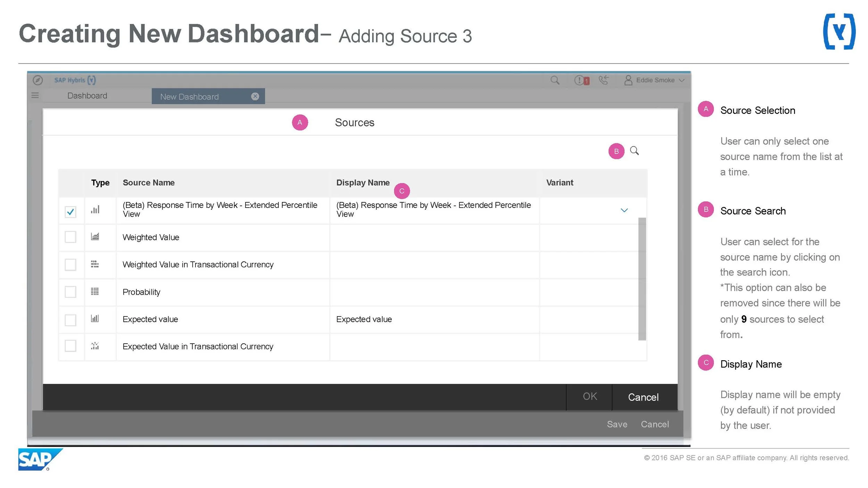This screenshot has height=488, width=868.
Task: Open global search in the top bar
Action: pos(555,80)
